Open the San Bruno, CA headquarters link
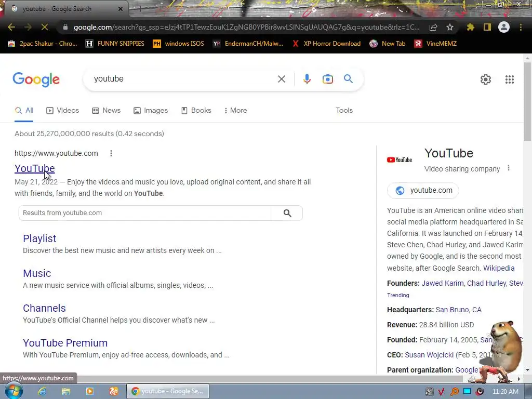Viewport: 532px width, 399px height. click(x=458, y=310)
